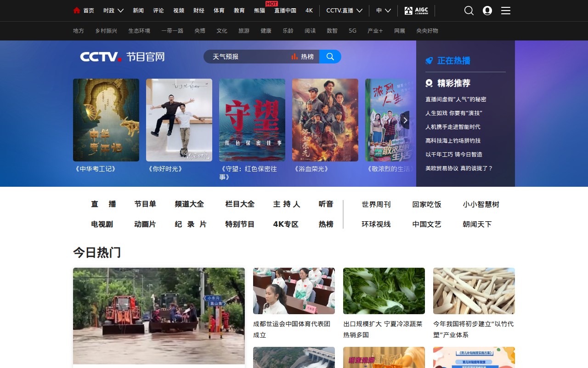Select 正在热播 heading with rocket icon

(x=448, y=61)
